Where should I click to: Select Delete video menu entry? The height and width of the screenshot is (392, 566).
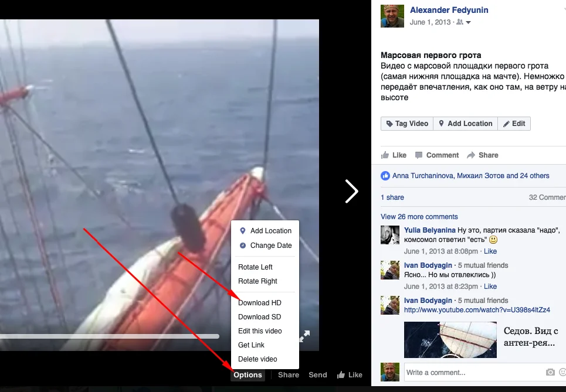tap(257, 359)
